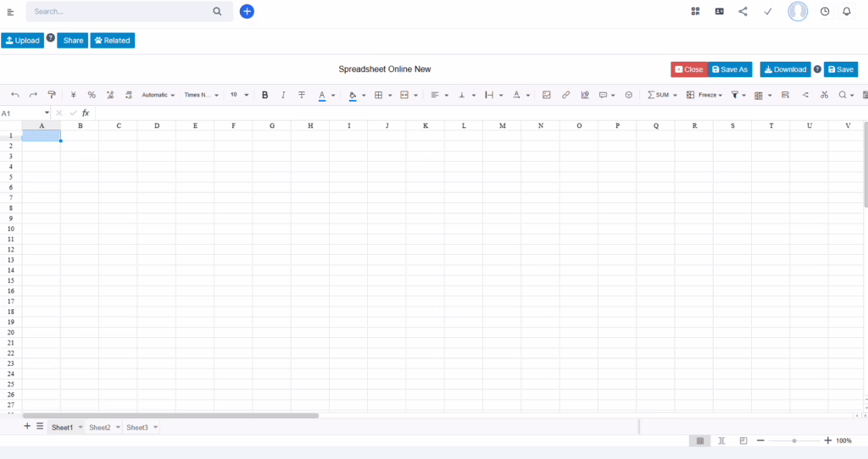868x459 pixels.
Task: Click the history clock icon
Action: (x=825, y=11)
